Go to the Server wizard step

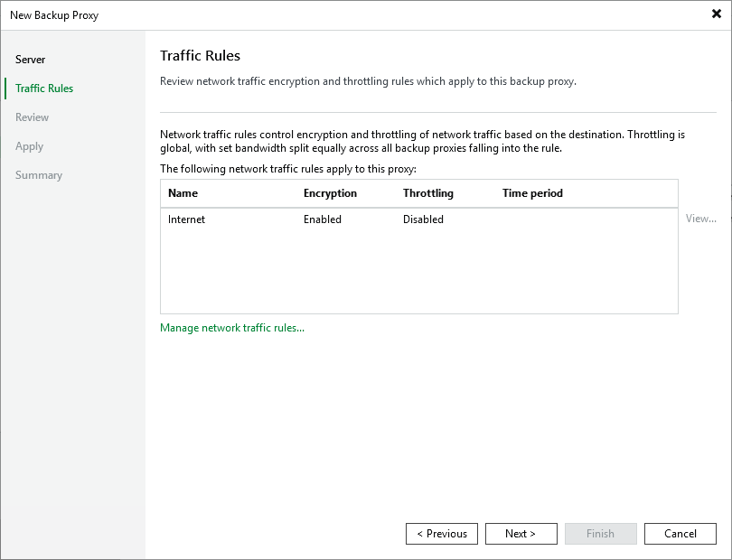31,60
